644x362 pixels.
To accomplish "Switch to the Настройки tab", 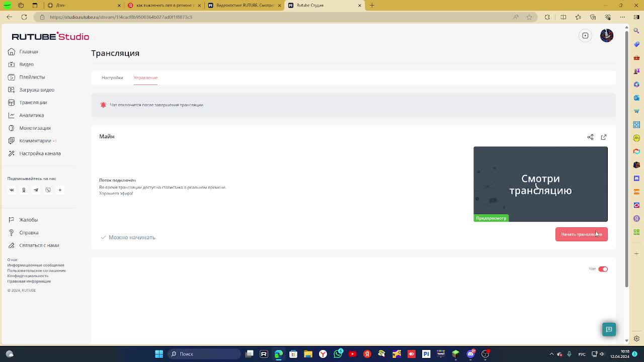I will click(x=112, y=77).
